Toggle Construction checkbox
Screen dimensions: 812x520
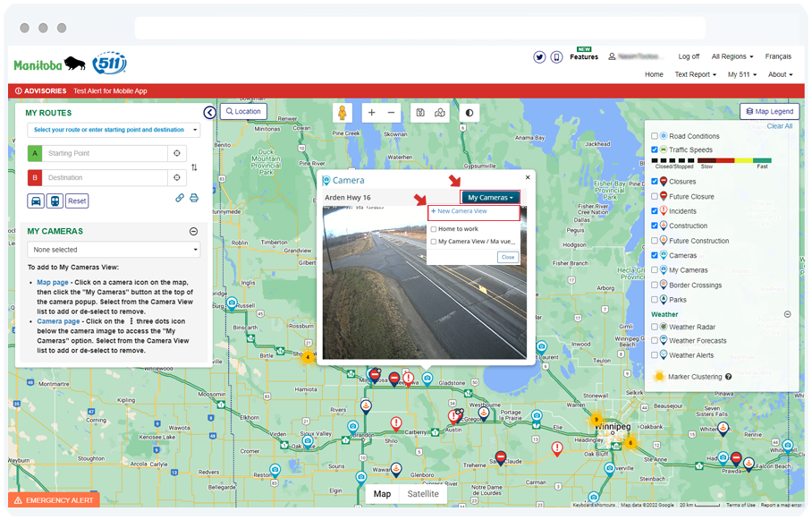(655, 226)
